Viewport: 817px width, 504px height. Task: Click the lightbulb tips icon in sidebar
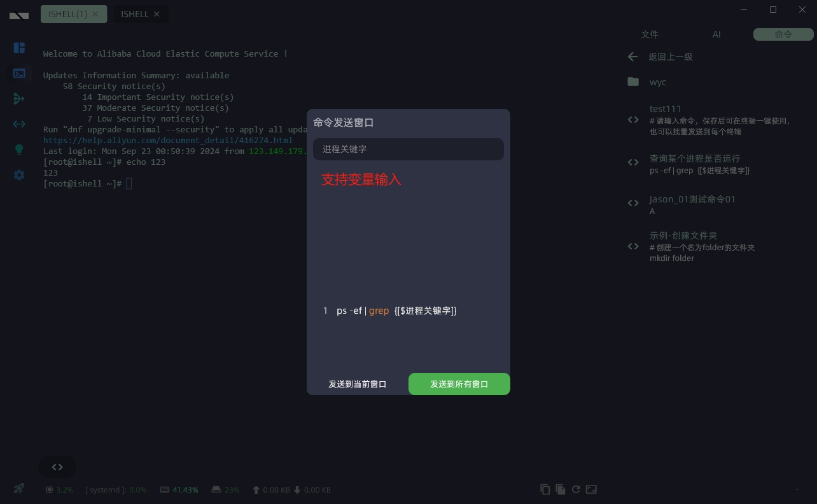point(19,150)
